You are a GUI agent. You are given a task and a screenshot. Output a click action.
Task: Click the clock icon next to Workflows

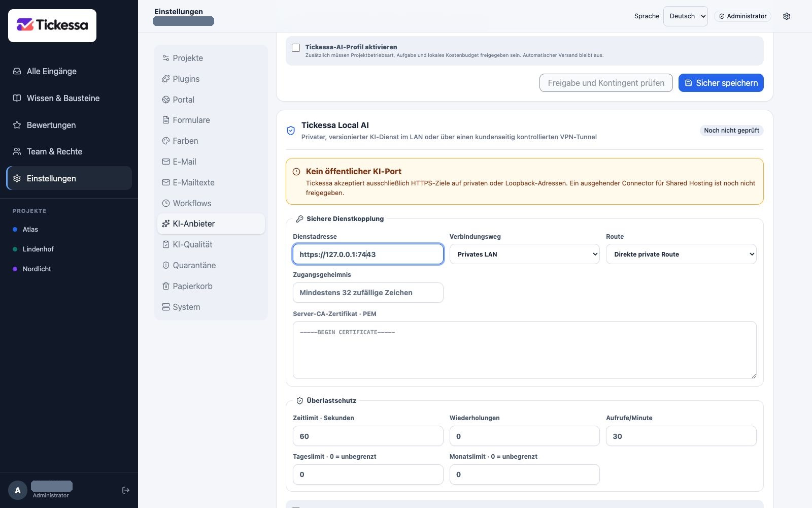(x=166, y=203)
